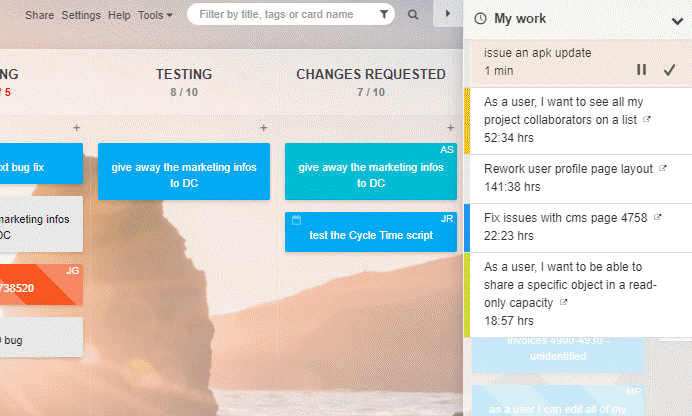
Task: Open external link icon for cms page 4758
Action: 658,217
